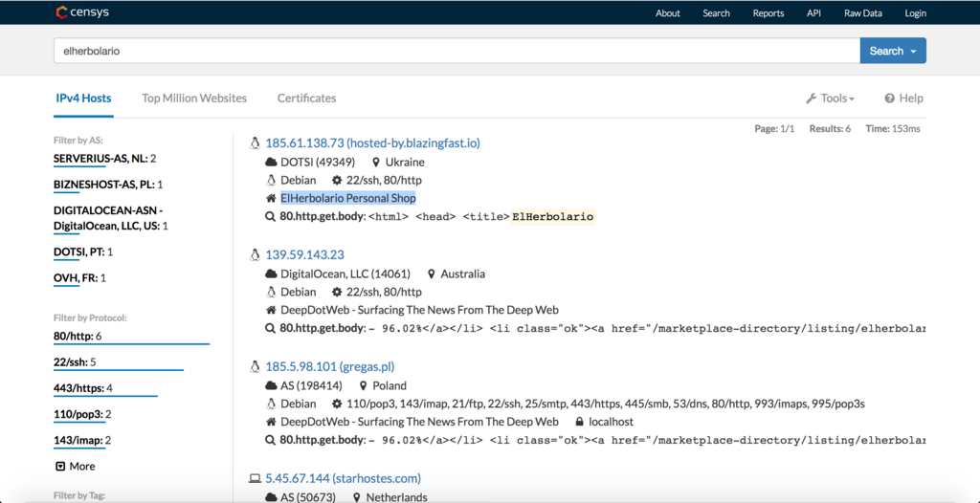Filter by 443/https protocol
This screenshot has width=980, height=503.
(x=83, y=388)
